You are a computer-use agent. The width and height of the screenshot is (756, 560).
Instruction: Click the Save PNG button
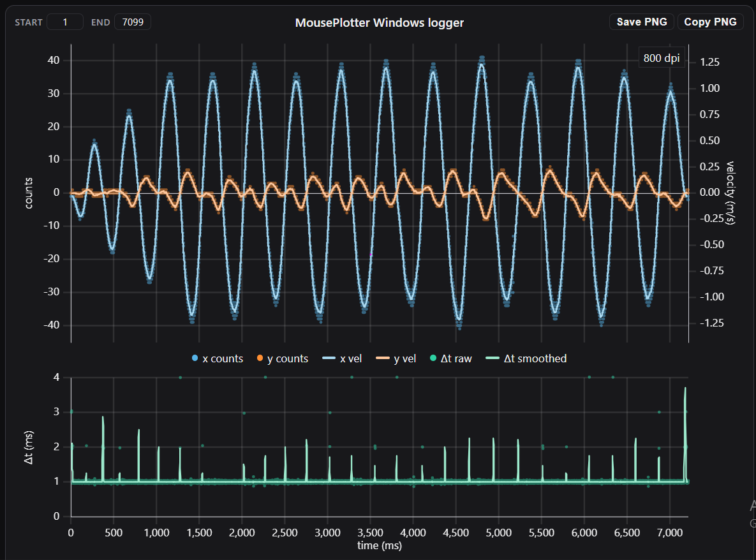click(642, 22)
